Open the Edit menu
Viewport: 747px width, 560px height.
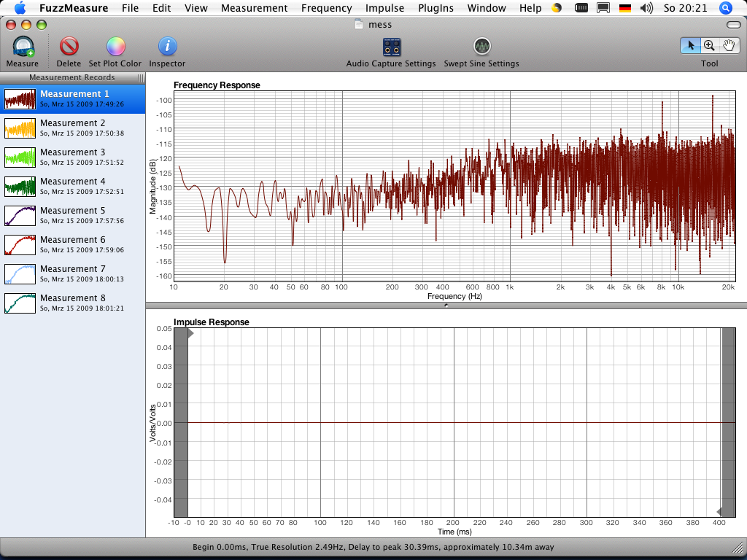pos(161,8)
